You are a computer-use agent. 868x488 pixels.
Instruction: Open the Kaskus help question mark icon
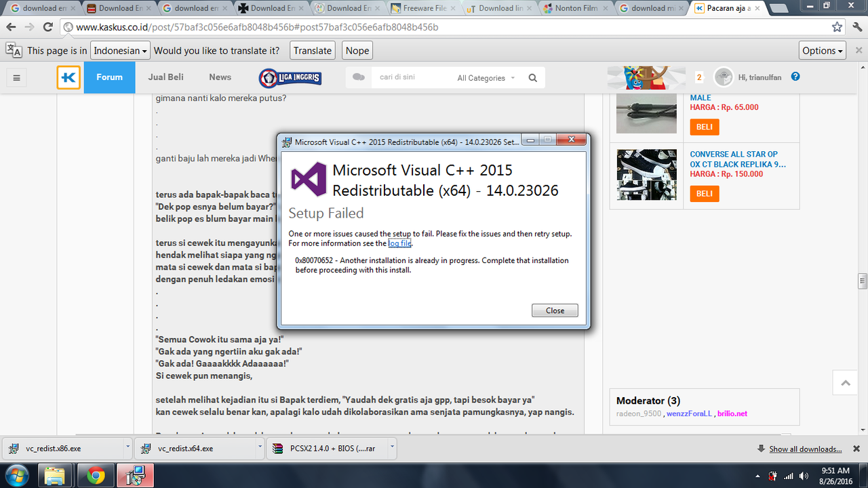(795, 77)
